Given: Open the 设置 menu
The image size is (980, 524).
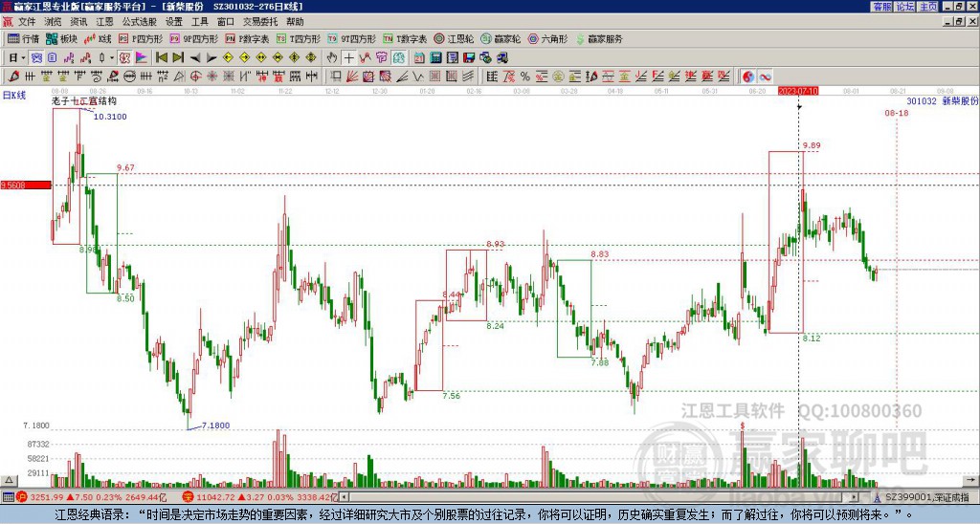Looking at the screenshot, I should [x=174, y=22].
